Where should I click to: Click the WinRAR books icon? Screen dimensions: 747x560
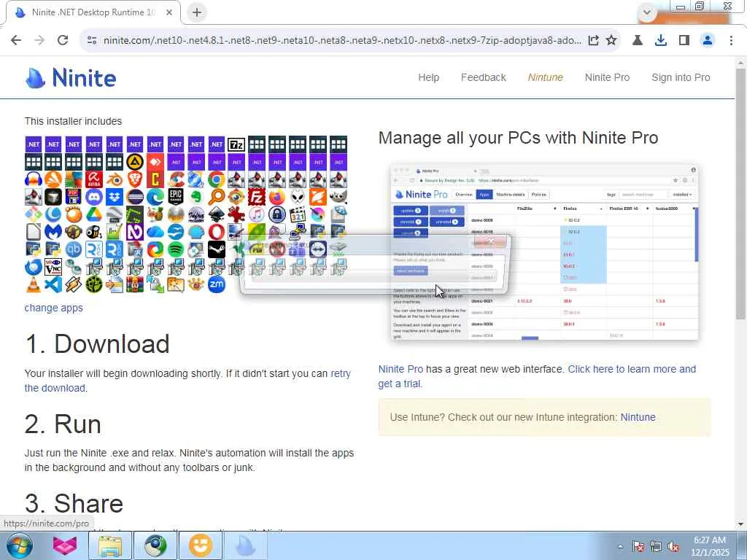click(x=135, y=284)
